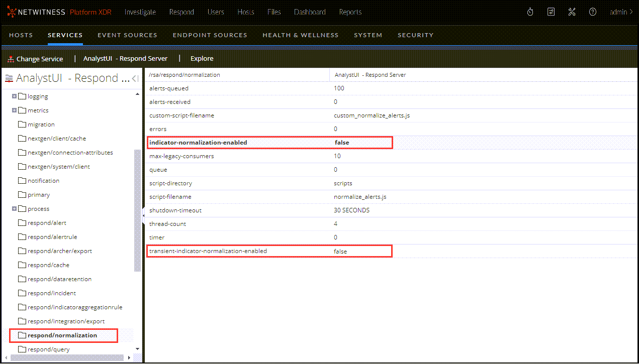Expand the logging tree node
This screenshot has width=639, height=364.
tap(15, 96)
